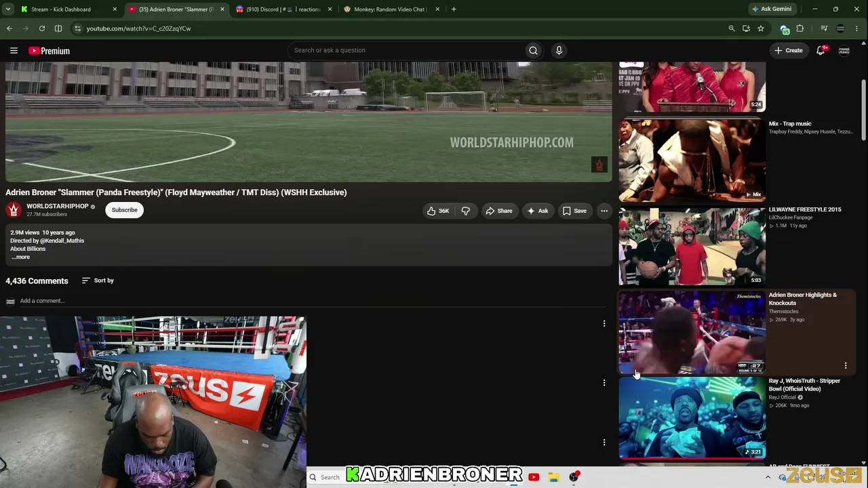Open the LILWAYNE FREESTYLE 2015 title

point(805,209)
